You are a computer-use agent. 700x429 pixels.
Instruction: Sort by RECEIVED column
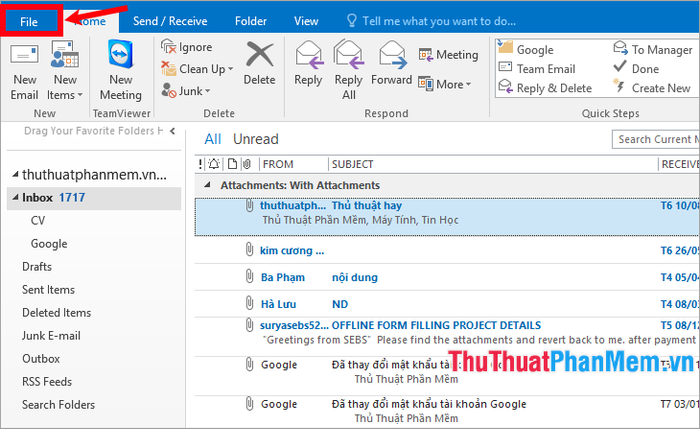pyautogui.click(x=679, y=164)
